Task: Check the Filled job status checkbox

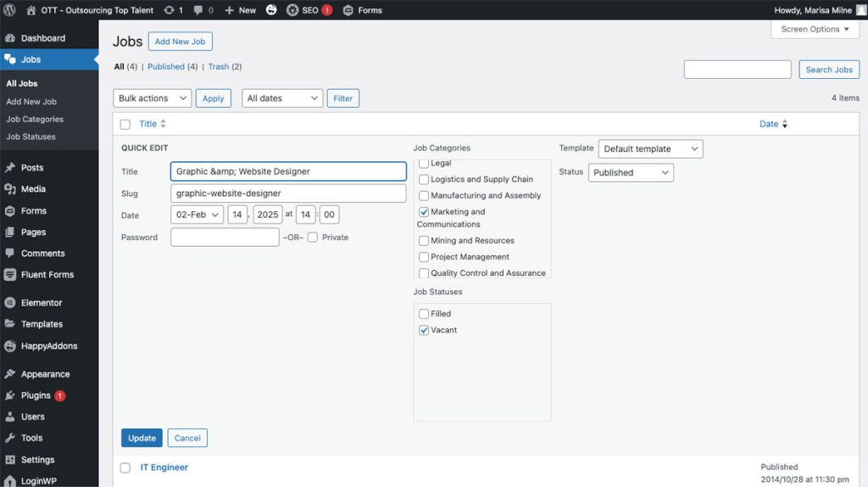Action: [424, 314]
